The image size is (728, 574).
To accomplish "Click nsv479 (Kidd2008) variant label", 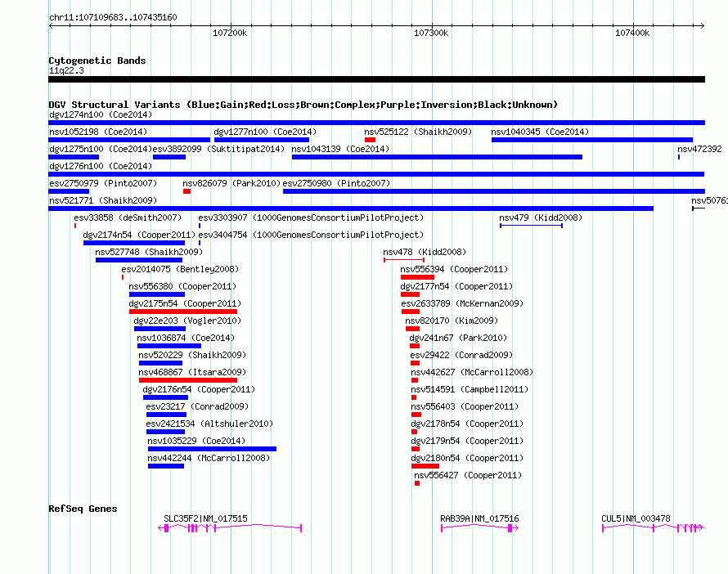I will (541, 217).
